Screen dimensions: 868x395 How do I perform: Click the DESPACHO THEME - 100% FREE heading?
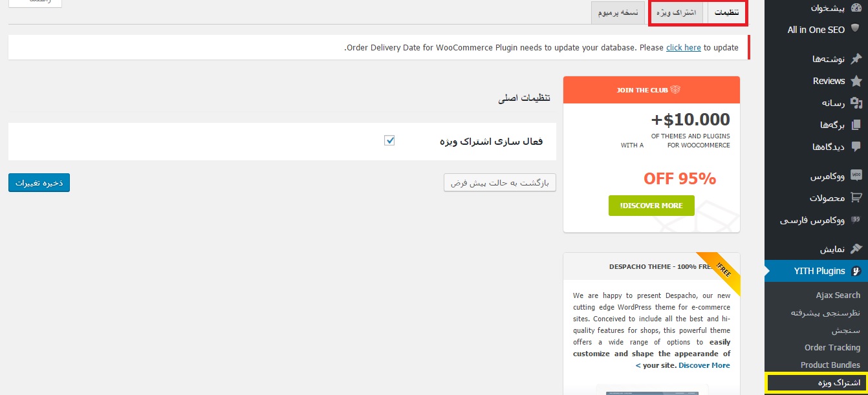click(660, 266)
